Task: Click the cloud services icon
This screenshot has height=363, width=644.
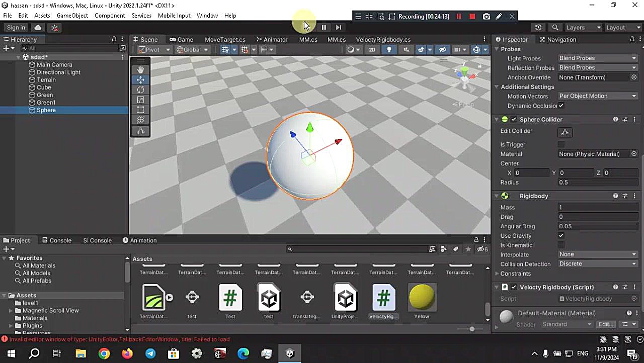Action: tap(38, 28)
